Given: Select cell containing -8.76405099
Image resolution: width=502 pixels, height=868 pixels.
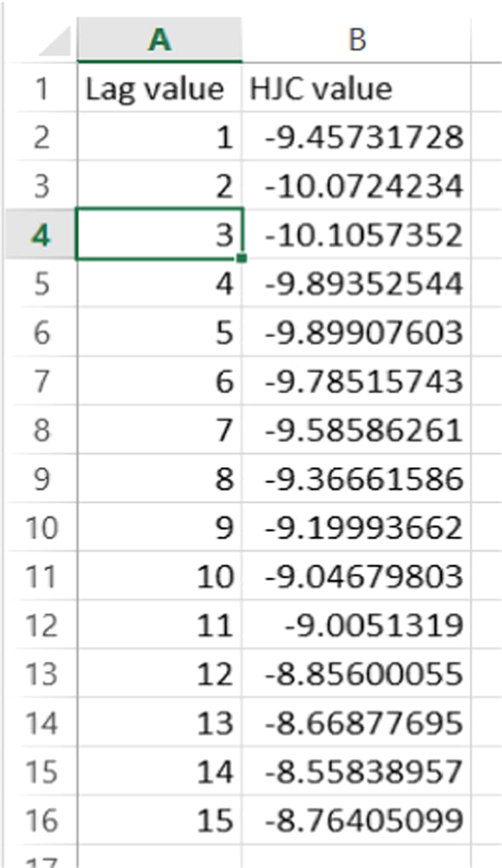Looking at the screenshot, I should click(357, 820).
